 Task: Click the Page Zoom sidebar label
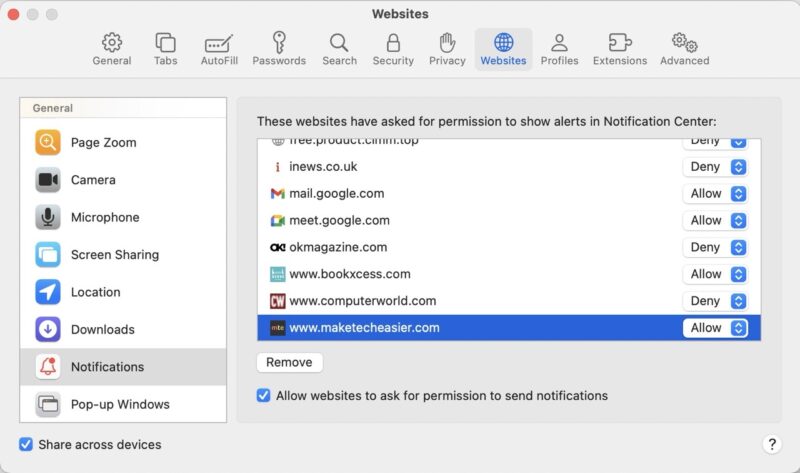(x=104, y=143)
